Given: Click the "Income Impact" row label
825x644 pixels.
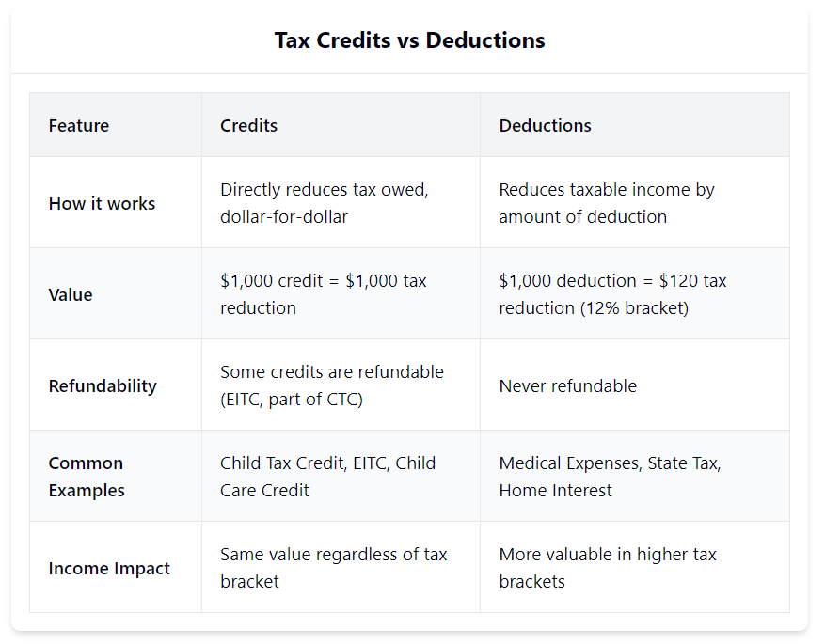Looking at the screenshot, I should tap(109, 568).
